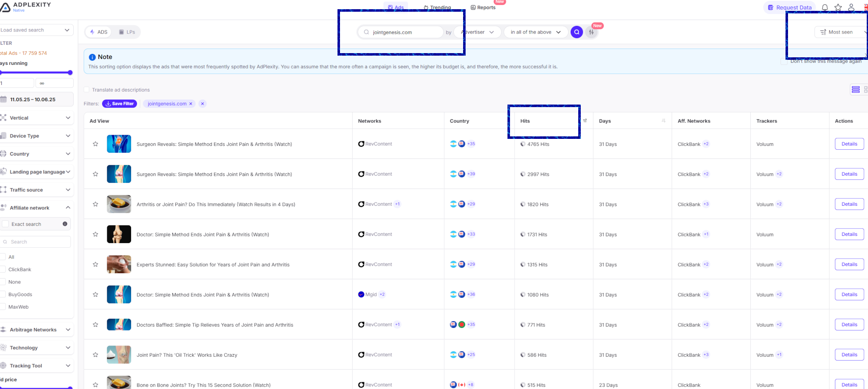Tick Don't show this message again

point(784,61)
